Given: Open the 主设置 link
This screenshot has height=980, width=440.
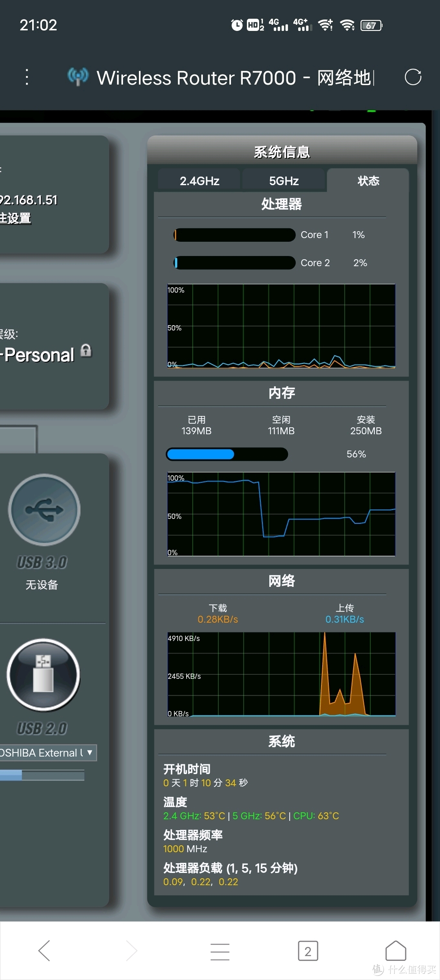Looking at the screenshot, I should click(15, 218).
